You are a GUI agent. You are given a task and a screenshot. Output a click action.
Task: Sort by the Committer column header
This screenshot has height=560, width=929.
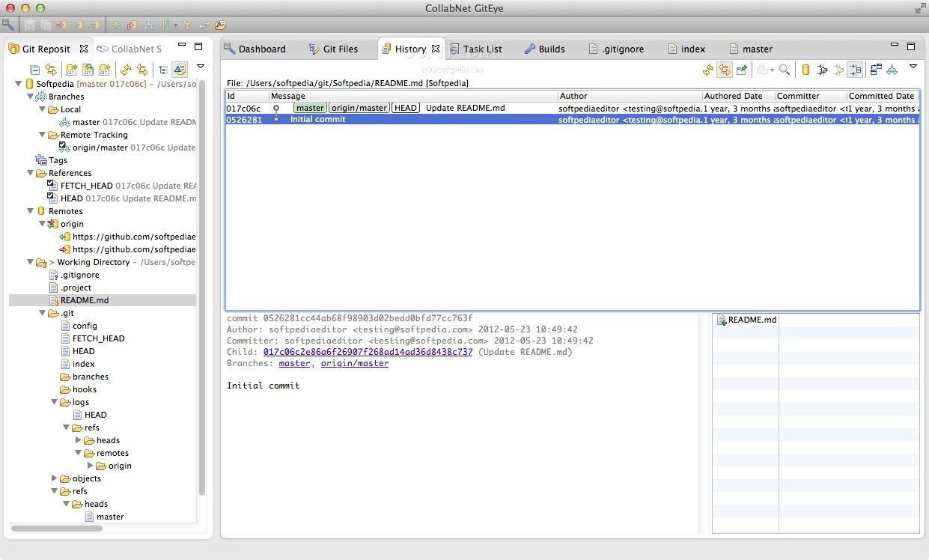[811, 96]
